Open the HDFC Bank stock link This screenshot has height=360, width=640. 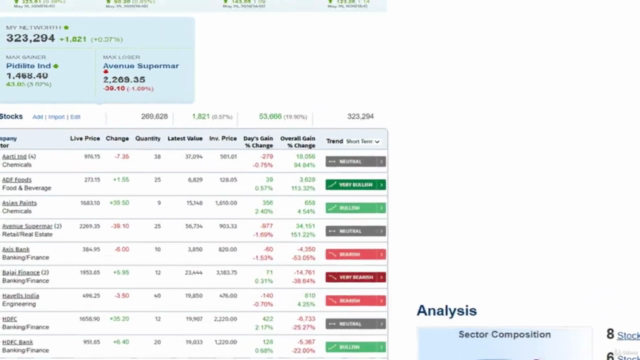click(18, 342)
